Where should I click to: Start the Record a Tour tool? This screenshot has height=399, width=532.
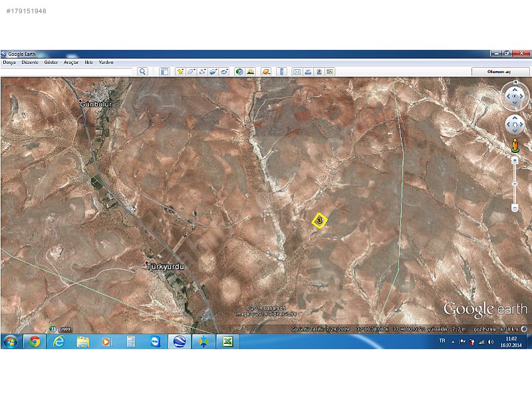(x=224, y=72)
